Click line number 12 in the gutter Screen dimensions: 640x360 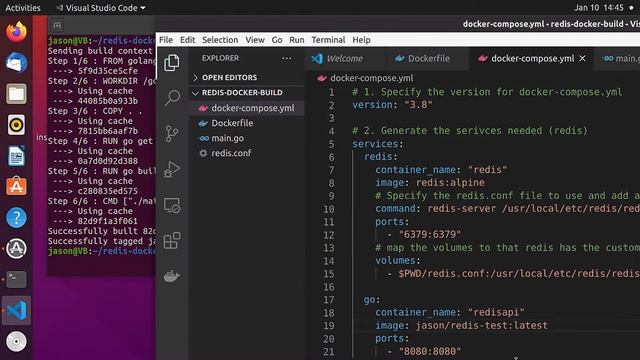coord(329,235)
